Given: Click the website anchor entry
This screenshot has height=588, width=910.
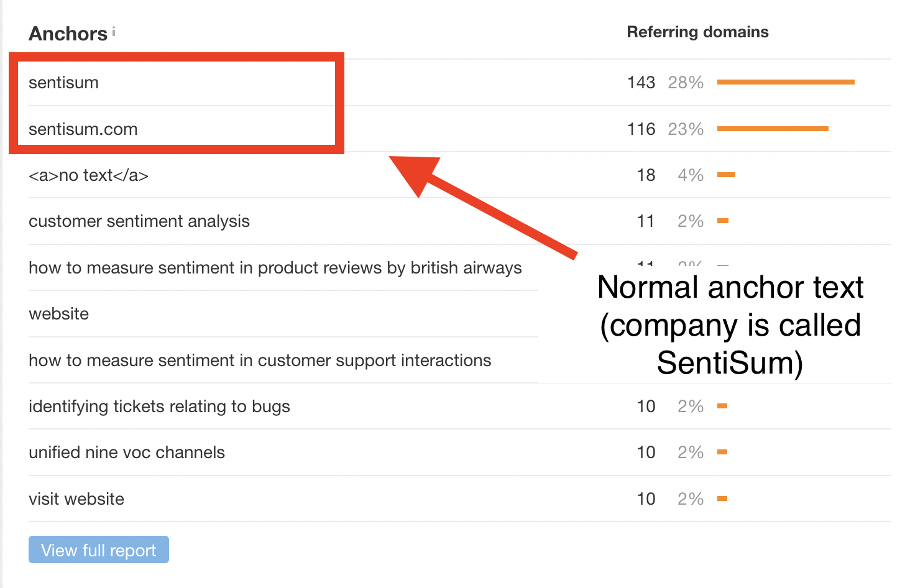Looking at the screenshot, I should pyautogui.click(x=59, y=314).
